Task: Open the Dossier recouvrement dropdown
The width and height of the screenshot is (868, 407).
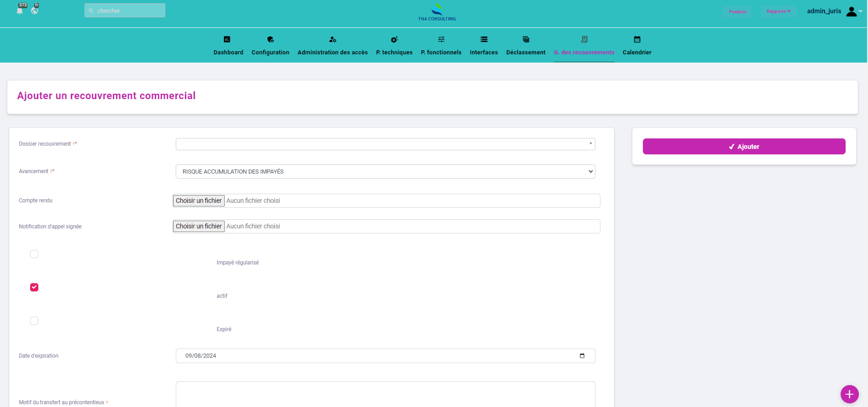Action: (x=385, y=144)
